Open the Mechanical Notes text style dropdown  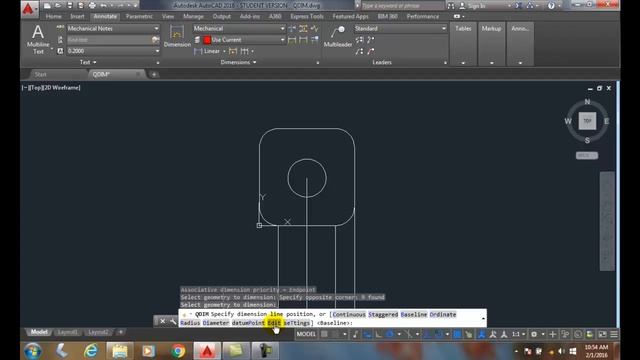(113, 28)
